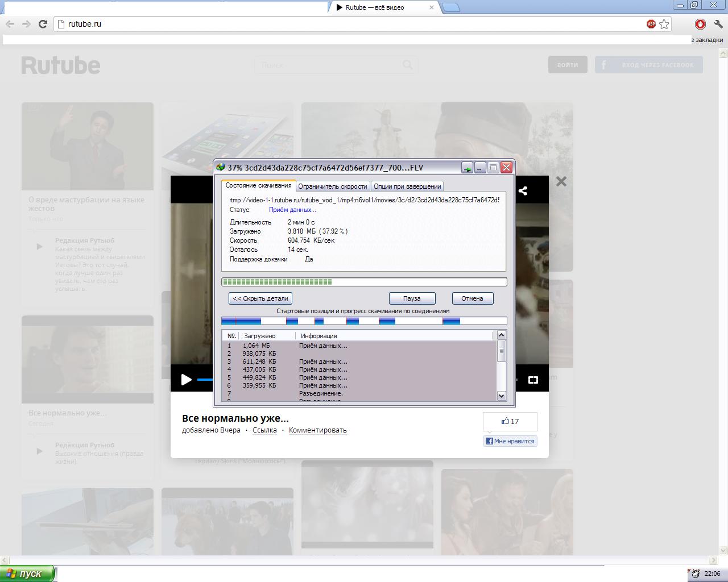Close the video popup with X
The height and width of the screenshot is (582, 728).
click(561, 181)
